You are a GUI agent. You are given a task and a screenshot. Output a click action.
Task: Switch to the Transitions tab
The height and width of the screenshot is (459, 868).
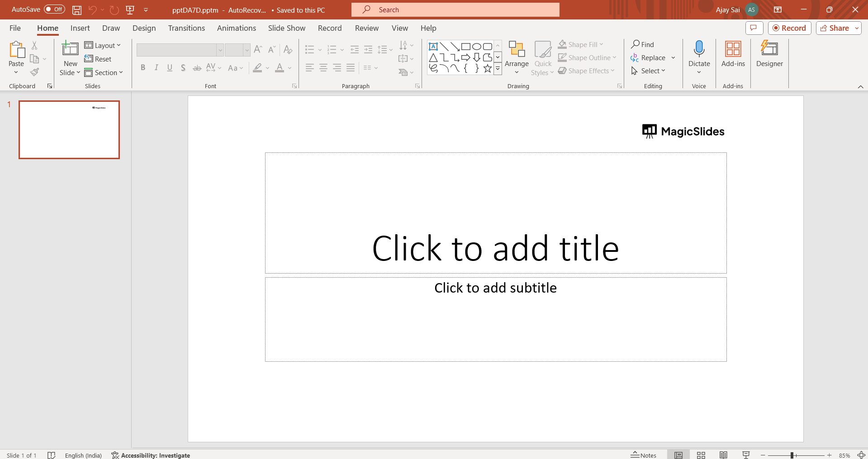pyautogui.click(x=186, y=28)
